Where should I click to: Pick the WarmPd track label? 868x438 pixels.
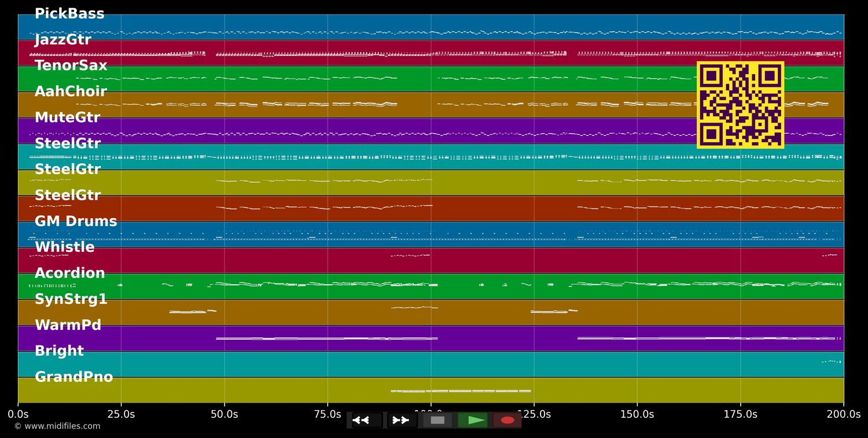pyautogui.click(x=68, y=326)
